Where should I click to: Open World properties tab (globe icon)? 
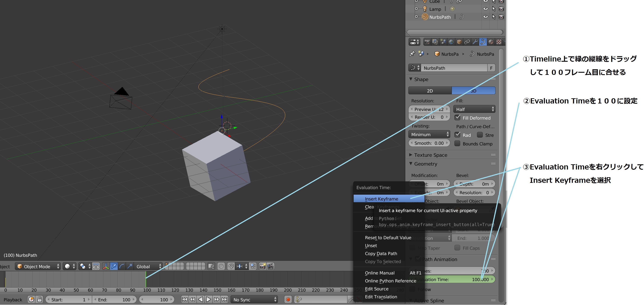451,42
